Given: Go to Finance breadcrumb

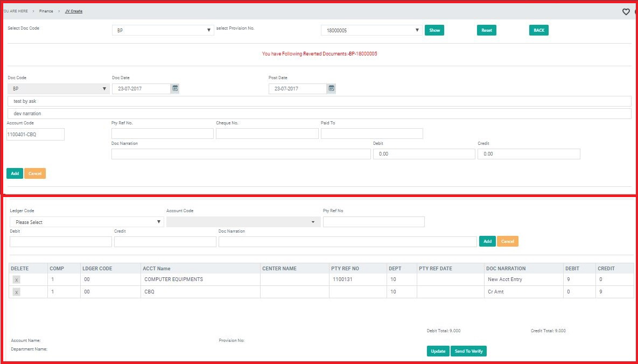Looking at the screenshot, I should pyautogui.click(x=46, y=11).
